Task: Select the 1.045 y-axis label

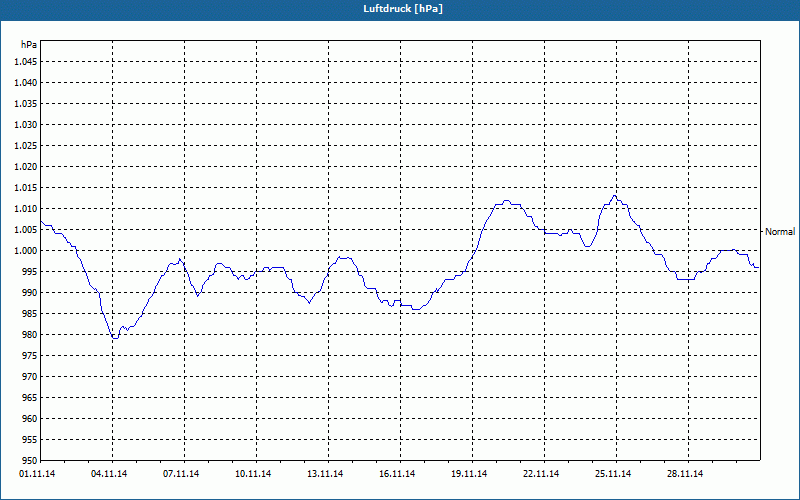Action: (x=26, y=62)
